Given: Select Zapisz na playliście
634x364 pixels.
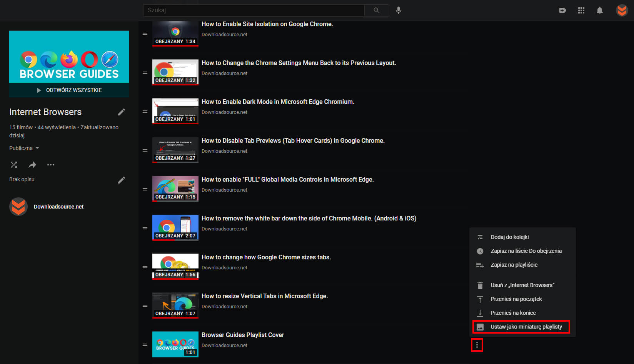Looking at the screenshot, I should point(522,265).
